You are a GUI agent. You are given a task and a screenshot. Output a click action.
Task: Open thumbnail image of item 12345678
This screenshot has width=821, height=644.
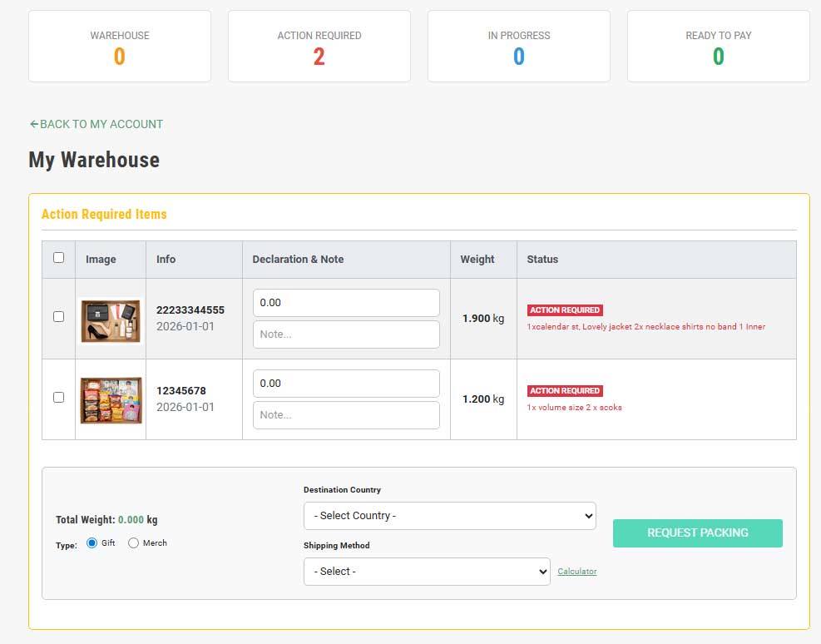[x=111, y=400]
